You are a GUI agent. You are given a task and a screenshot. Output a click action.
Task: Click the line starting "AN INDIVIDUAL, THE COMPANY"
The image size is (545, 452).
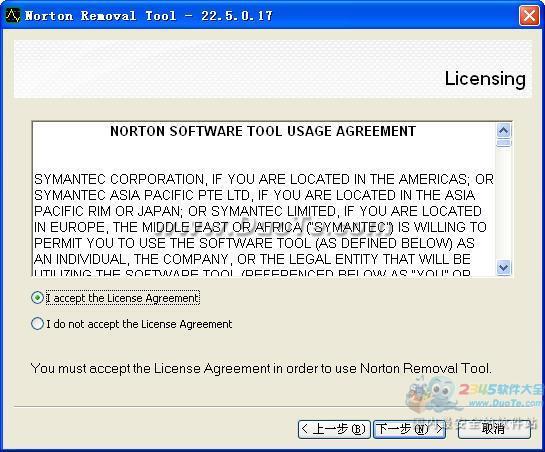tap(252, 259)
